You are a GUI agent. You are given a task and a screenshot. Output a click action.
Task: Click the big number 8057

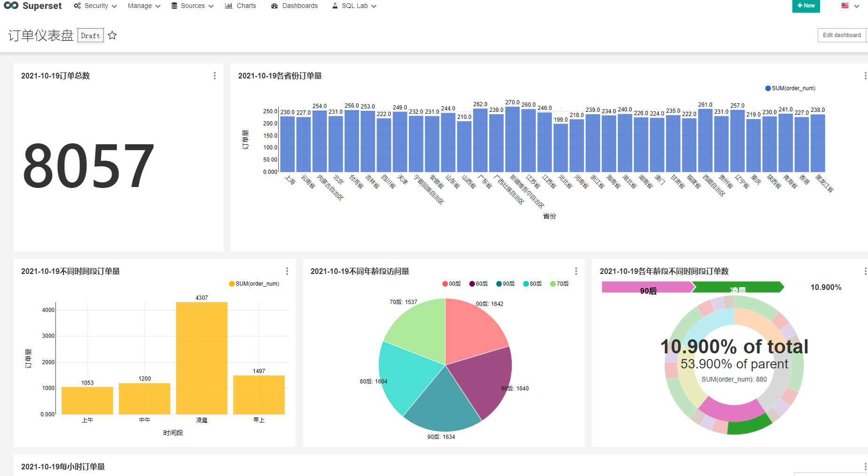88,166
